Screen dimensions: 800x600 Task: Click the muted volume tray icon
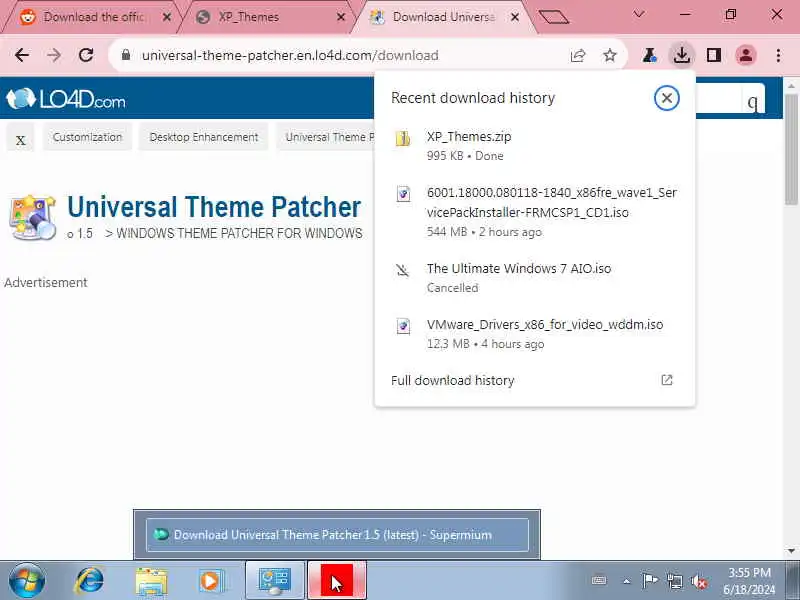(x=698, y=581)
